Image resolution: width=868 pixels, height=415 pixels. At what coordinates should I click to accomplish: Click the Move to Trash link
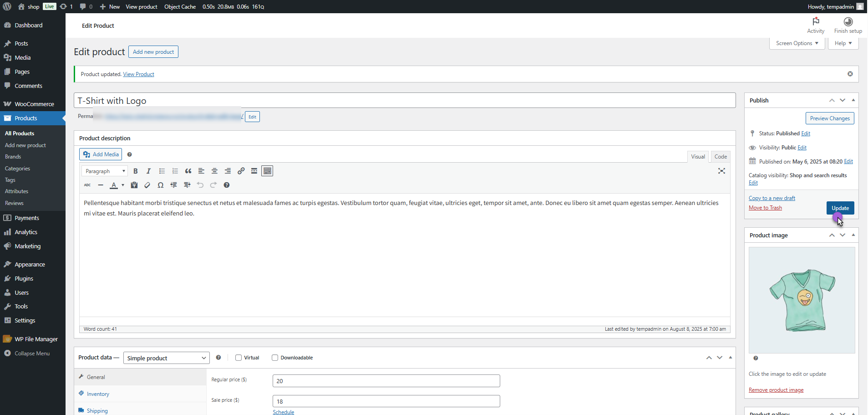coord(765,208)
